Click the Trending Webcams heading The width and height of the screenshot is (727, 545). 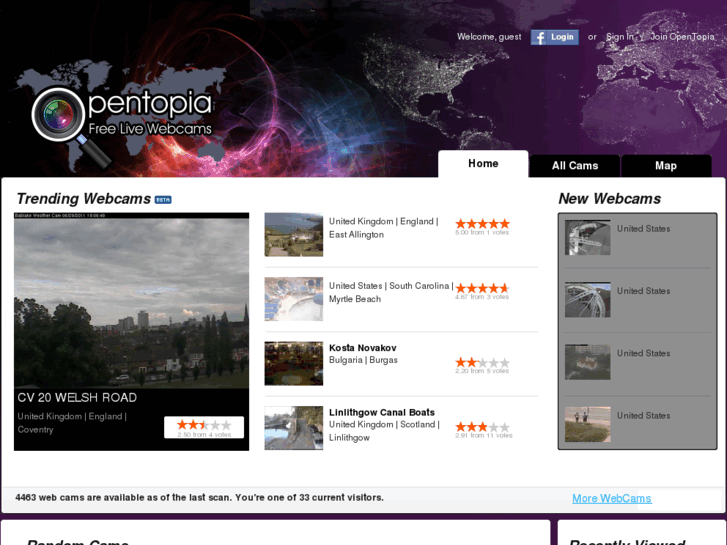point(83,199)
